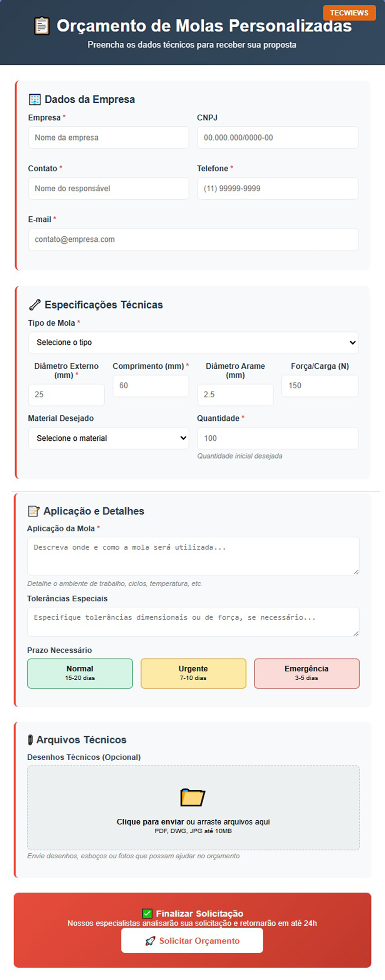
Task: Open the Tipo de Mola dropdown
Action: click(x=193, y=343)
